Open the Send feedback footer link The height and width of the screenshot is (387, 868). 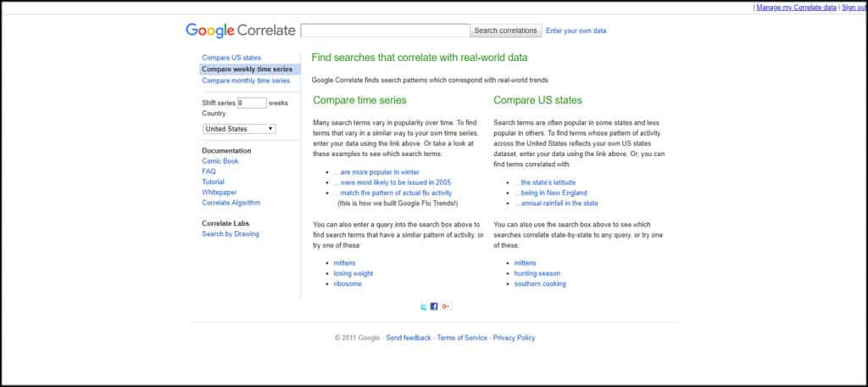tap(409, 338)
